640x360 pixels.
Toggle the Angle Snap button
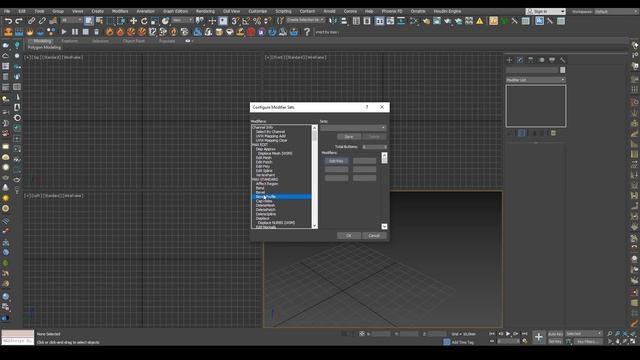[246, 20]
